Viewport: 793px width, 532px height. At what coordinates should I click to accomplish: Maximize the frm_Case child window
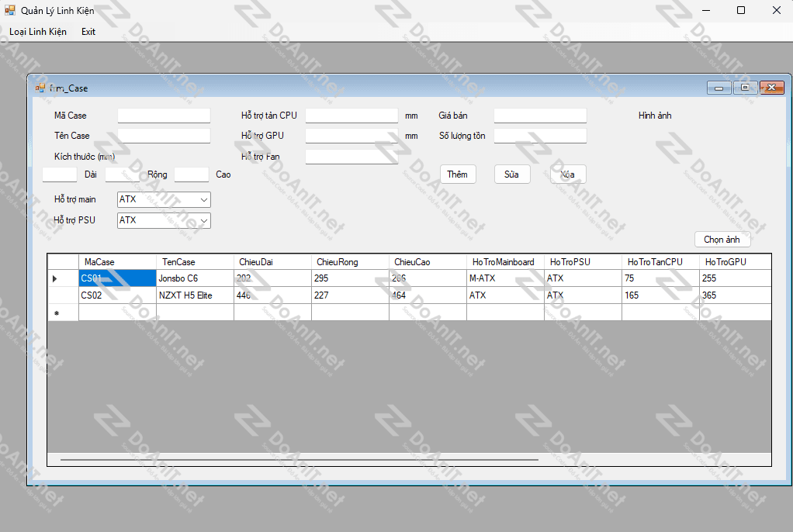click(x=745, y=88)
